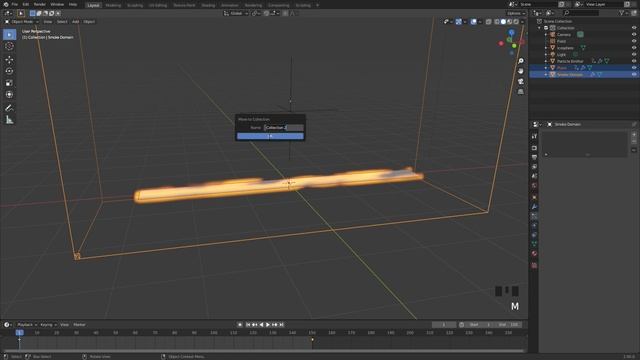Viewport: 640px width, 360px height.
Task: Open the Keying dropdown in timeline
Action: [48, 325]
